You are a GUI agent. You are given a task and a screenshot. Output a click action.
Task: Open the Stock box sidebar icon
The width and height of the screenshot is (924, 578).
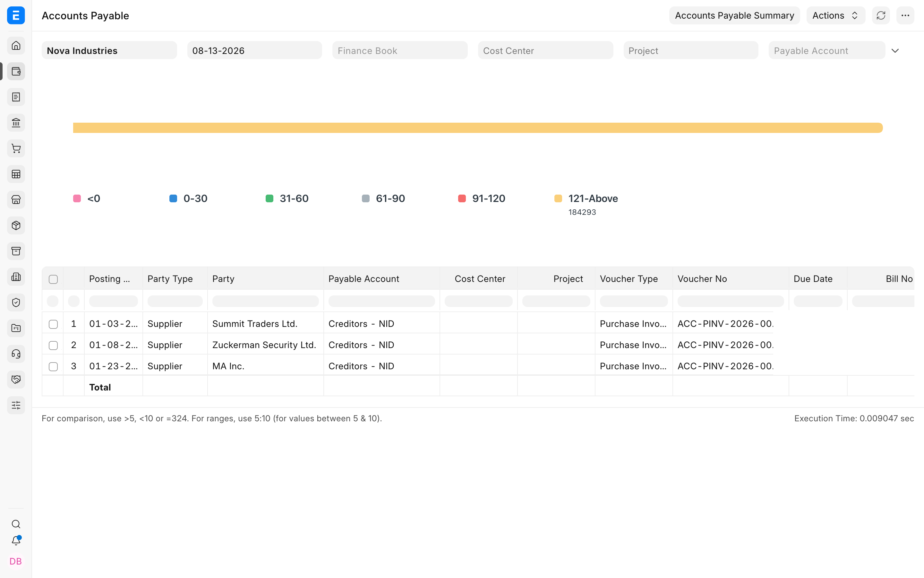16,225
